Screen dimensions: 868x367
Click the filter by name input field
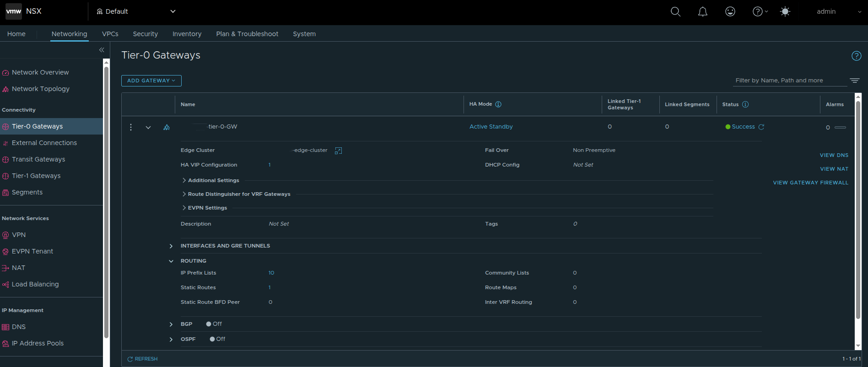pos(790,81)
